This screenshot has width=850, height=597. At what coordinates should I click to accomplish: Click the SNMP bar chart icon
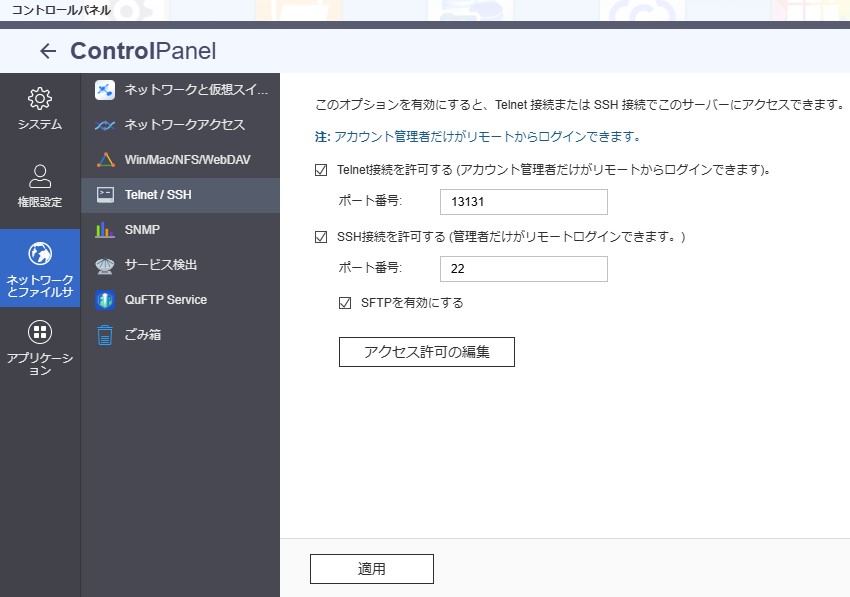click(105, 229)
